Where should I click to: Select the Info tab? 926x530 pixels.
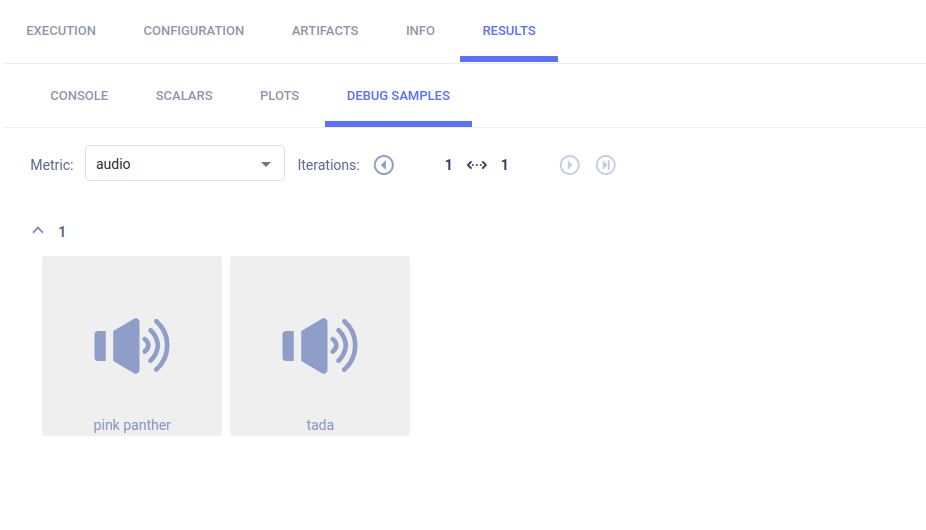pyautogui.click(x=420, y=31)
